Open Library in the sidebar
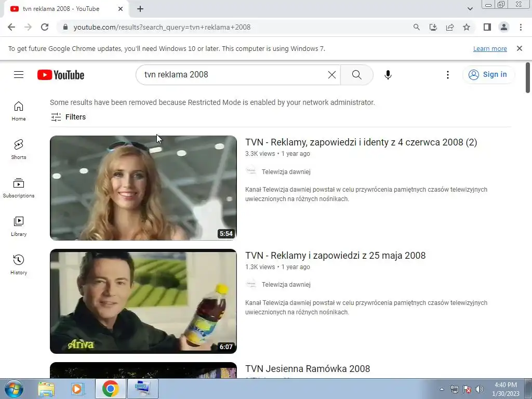The image size is (532, 399). click(x=19, y=227)
